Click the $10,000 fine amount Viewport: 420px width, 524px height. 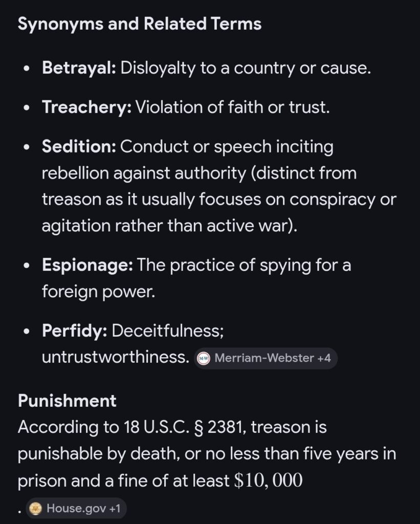pos(269,482)
